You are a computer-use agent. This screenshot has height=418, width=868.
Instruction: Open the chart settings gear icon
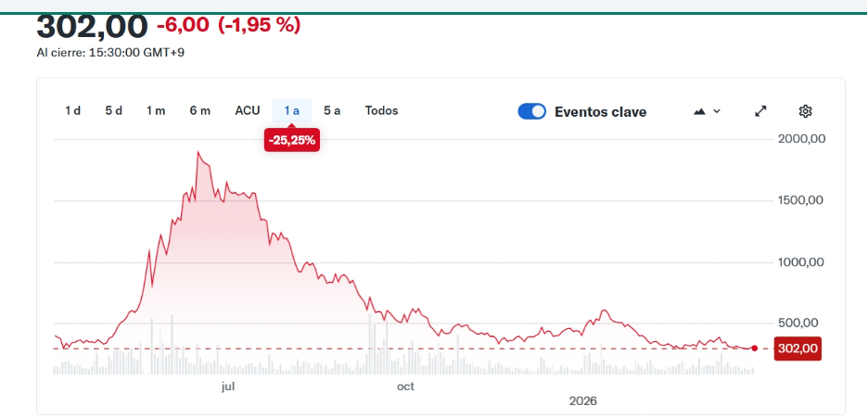point(805,111)
